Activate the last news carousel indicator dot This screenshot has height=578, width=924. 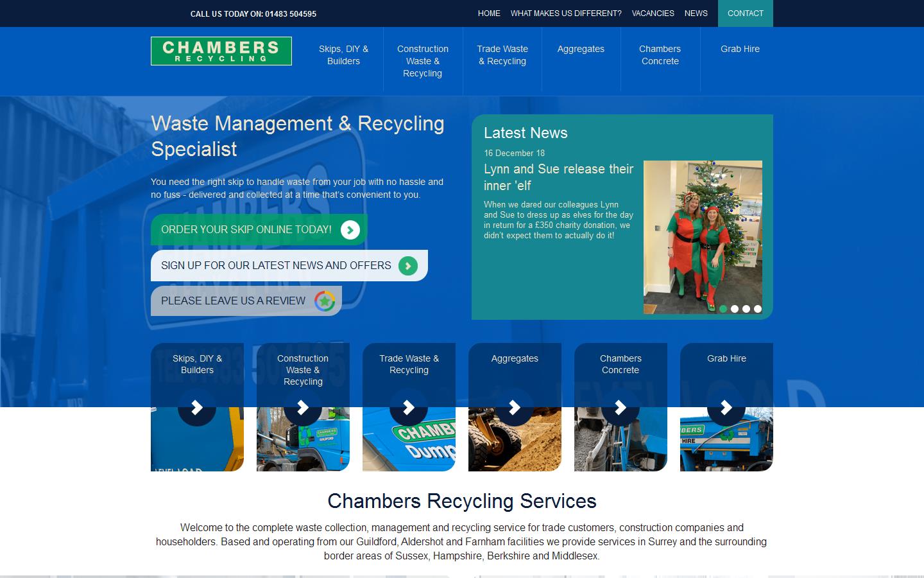[757, 309]
